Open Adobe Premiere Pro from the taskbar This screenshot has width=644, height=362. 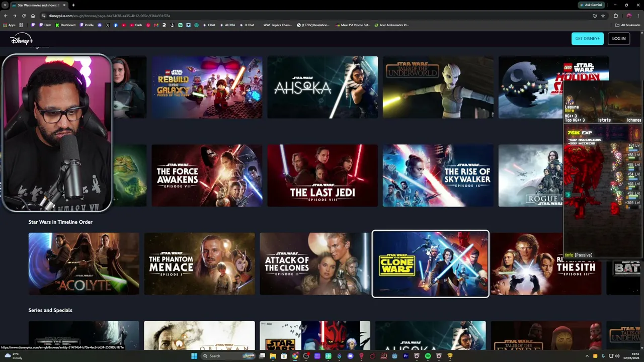click(406, 356)
